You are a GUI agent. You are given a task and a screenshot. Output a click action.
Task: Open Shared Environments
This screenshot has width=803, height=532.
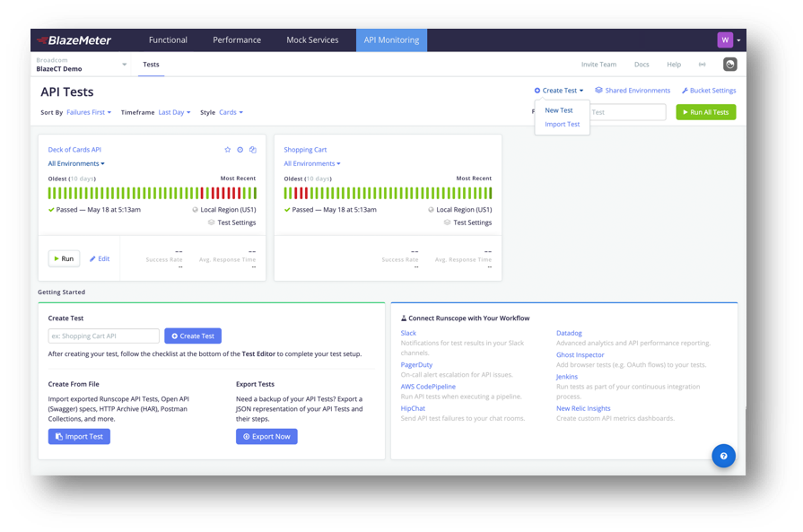click(633, 91)
